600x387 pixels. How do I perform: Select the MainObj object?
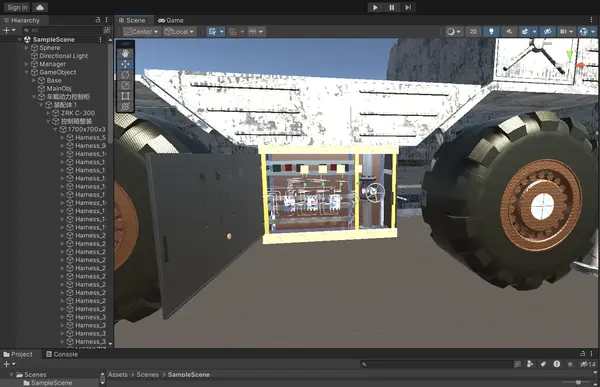(x=59, y=88)
